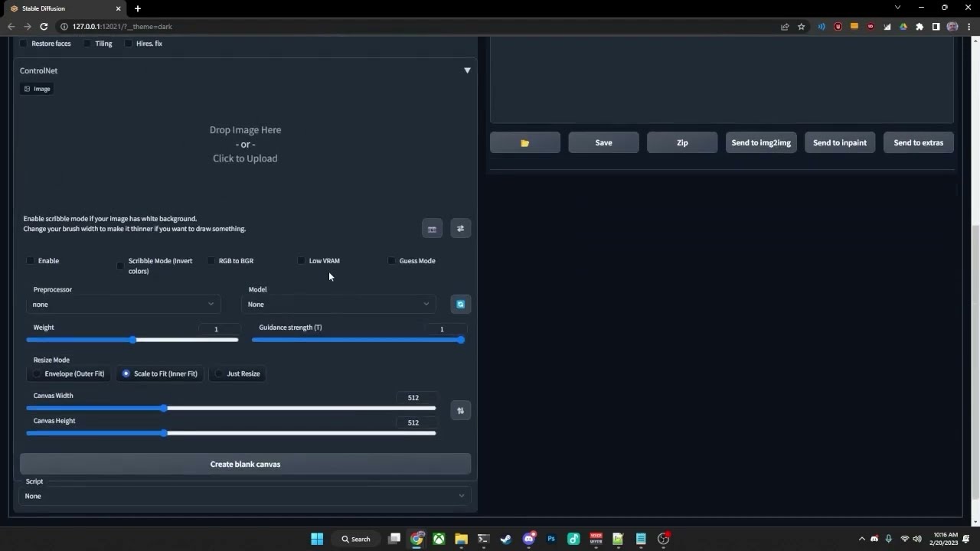Collapse the ControlNet section
The image size is (980, 551).
pos(467,70)
